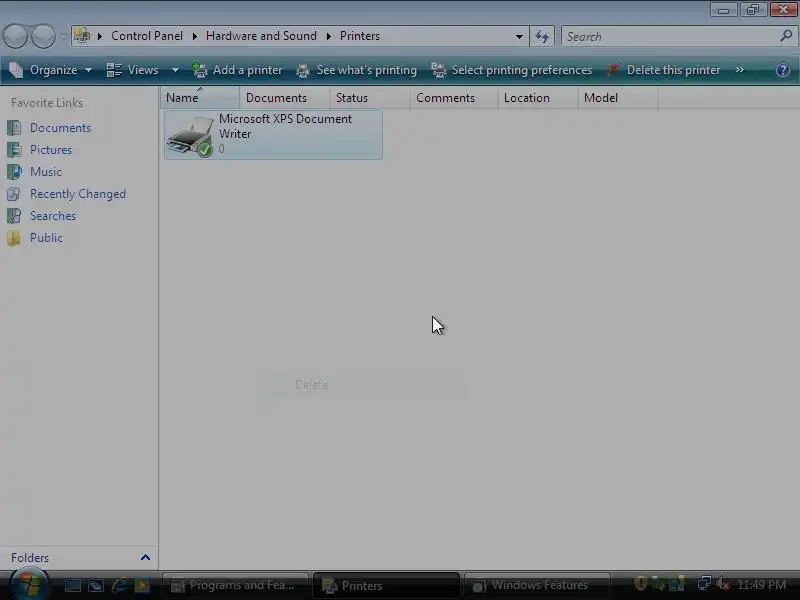Click the Music folder icon in sidebar
Viewport: 800px width, 600px height.
[14, 171]
